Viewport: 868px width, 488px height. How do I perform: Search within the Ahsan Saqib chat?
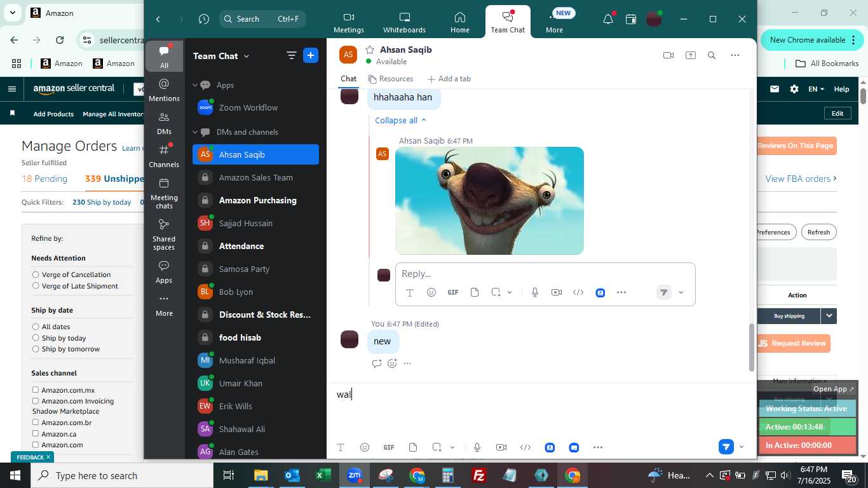(712, 55)
